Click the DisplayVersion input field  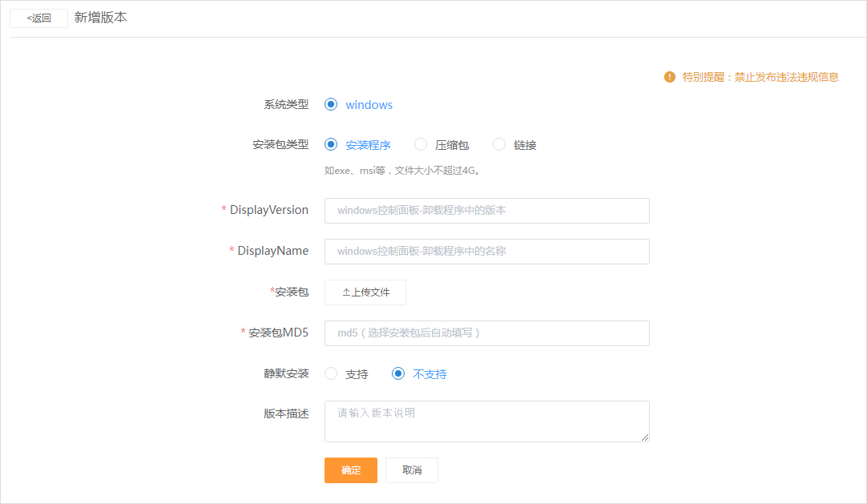486,211
